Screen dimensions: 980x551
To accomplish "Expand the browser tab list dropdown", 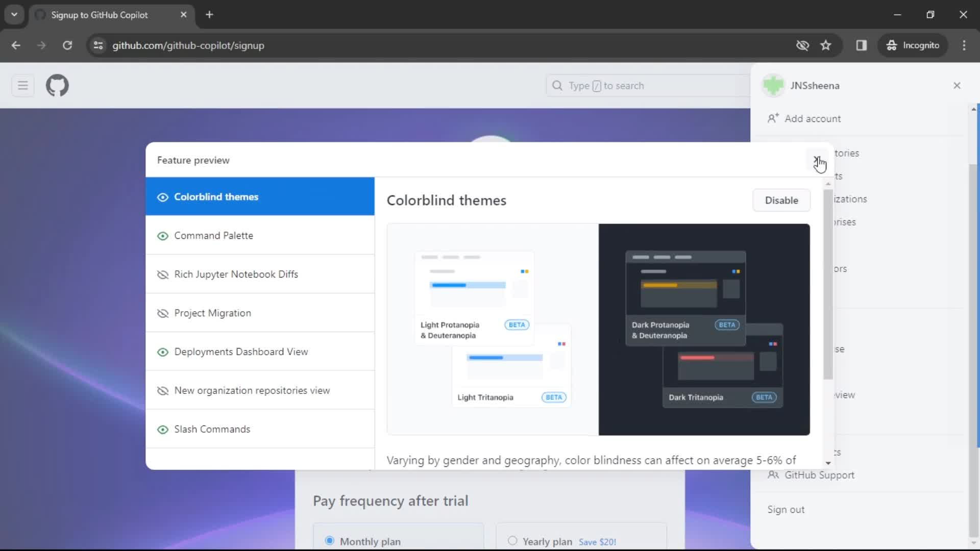I will point(14,14).
